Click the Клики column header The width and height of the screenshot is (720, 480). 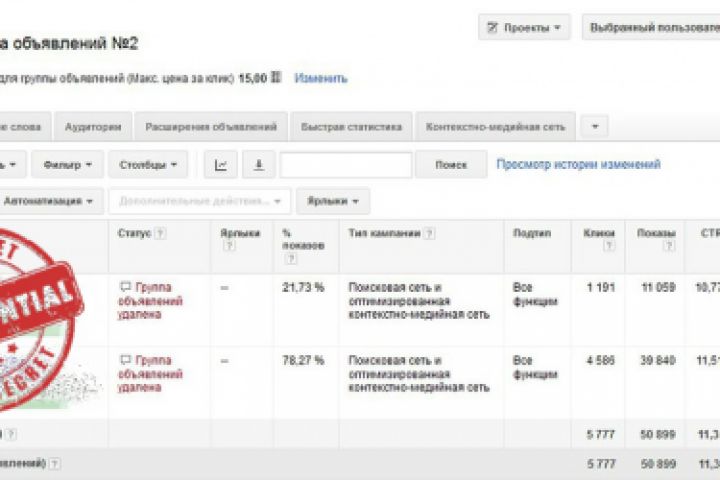(x=599, y=233)
